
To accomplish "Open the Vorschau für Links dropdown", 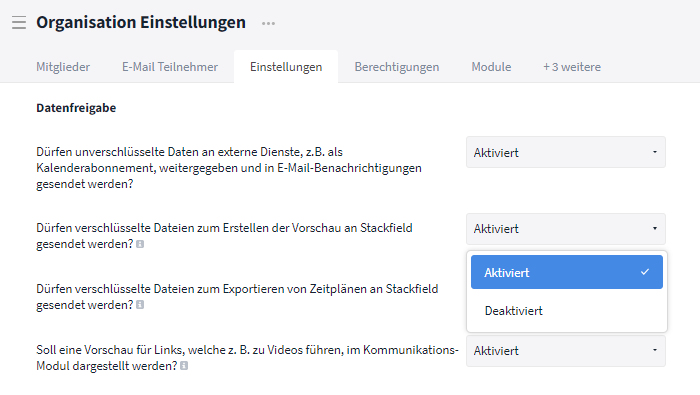I will (x=566, y=351).
